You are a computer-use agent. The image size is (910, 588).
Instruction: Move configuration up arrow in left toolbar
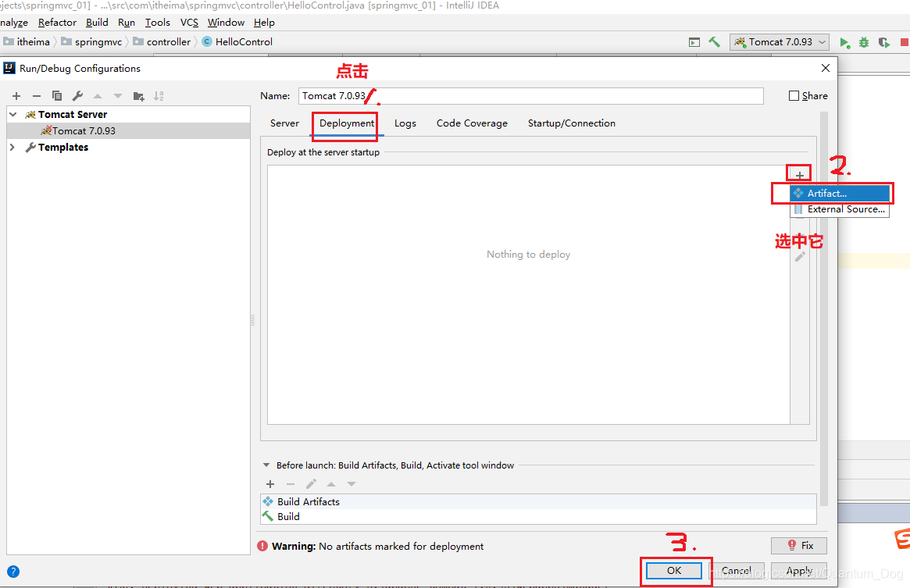tap(98, 96)
